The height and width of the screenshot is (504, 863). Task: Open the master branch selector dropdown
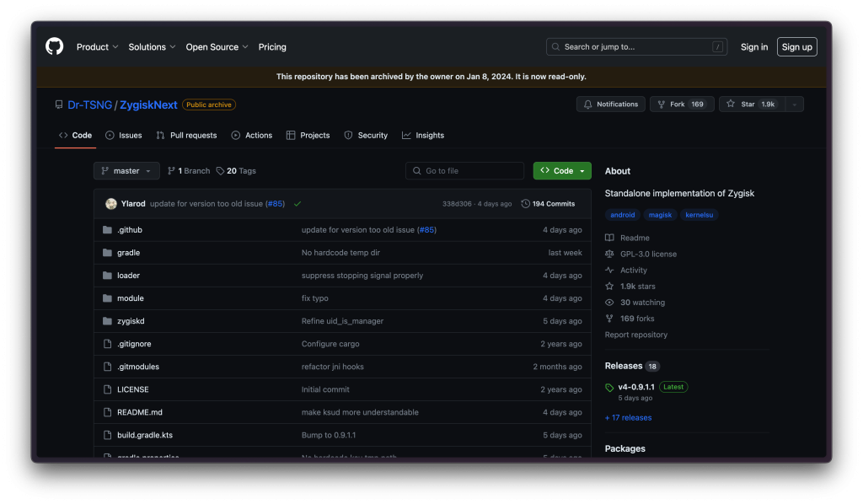point(126,170)
